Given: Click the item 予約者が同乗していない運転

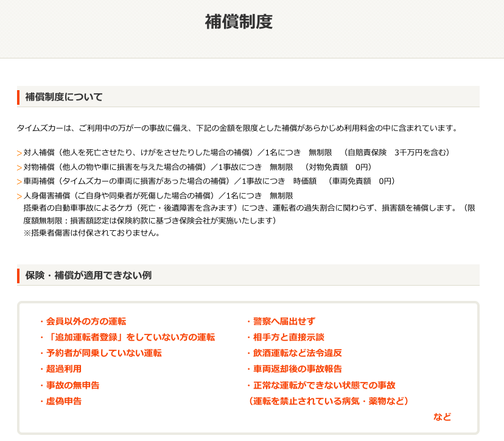Looking at the screenshot, I should [x=104, y=353].
